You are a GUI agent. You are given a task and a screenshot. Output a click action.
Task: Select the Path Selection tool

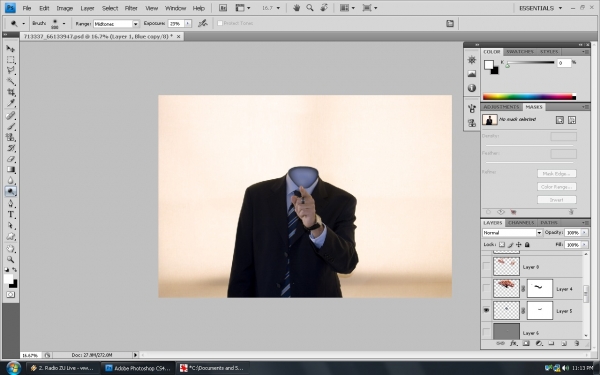10,225
